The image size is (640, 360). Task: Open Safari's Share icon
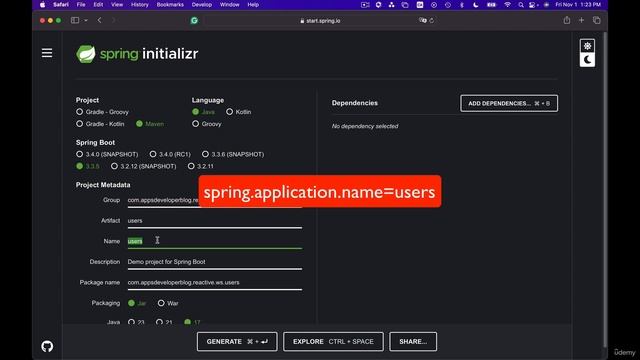(x=567, y=20)
